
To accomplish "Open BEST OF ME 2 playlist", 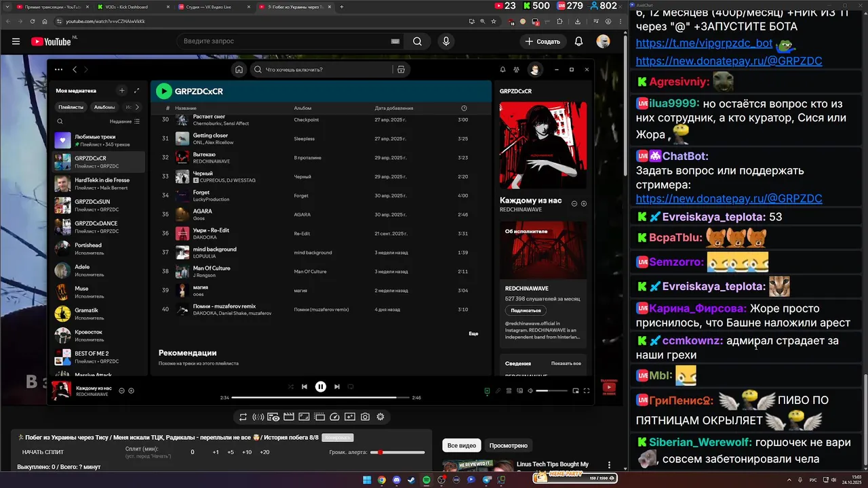I will tap(99, 357).
